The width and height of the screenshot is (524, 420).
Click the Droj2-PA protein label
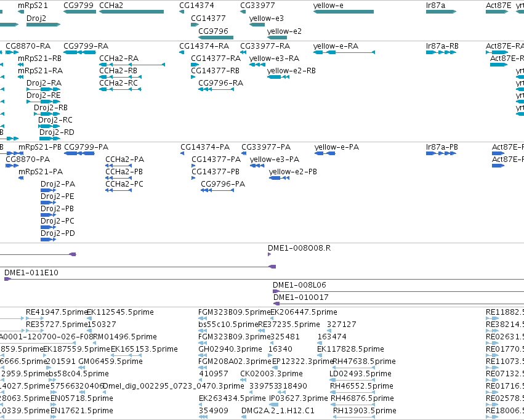[x=58, y=184]
